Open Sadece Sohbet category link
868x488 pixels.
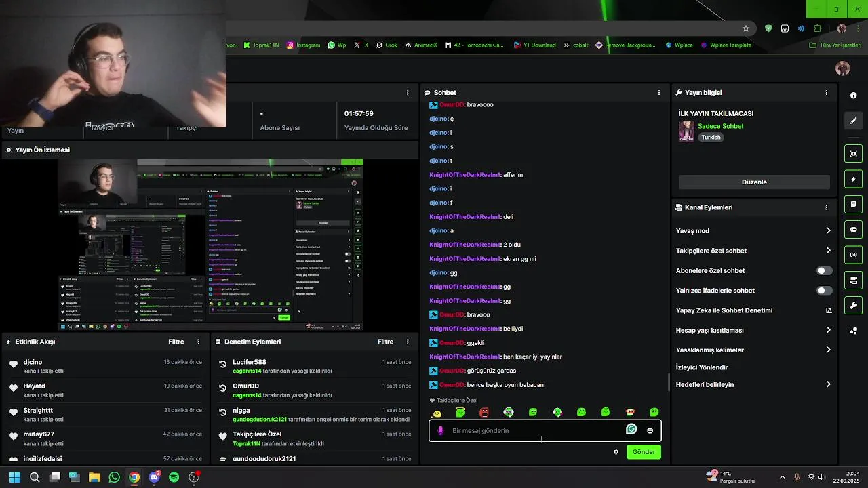coord(720,126)
